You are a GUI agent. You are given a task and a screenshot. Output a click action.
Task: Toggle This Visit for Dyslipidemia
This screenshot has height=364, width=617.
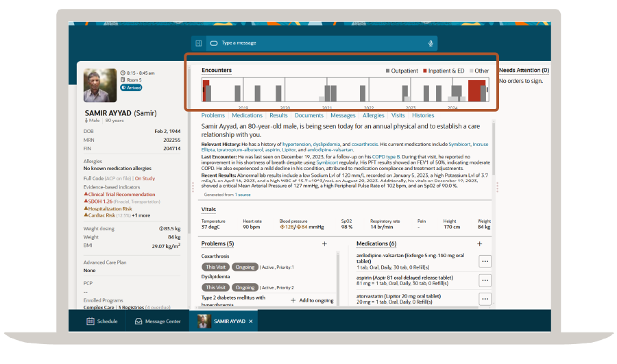(215, 287)
